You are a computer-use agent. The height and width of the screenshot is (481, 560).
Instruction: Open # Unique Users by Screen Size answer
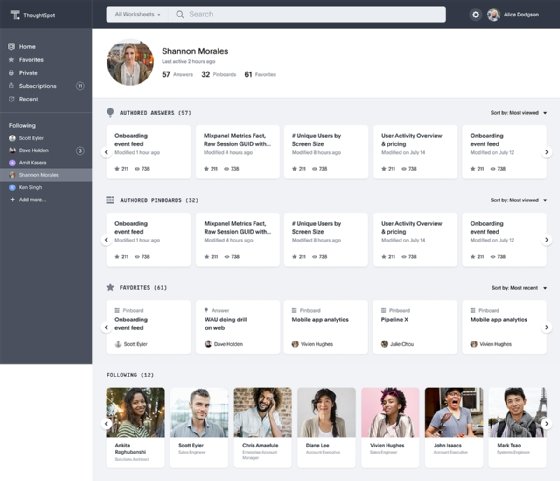point(326,152)
